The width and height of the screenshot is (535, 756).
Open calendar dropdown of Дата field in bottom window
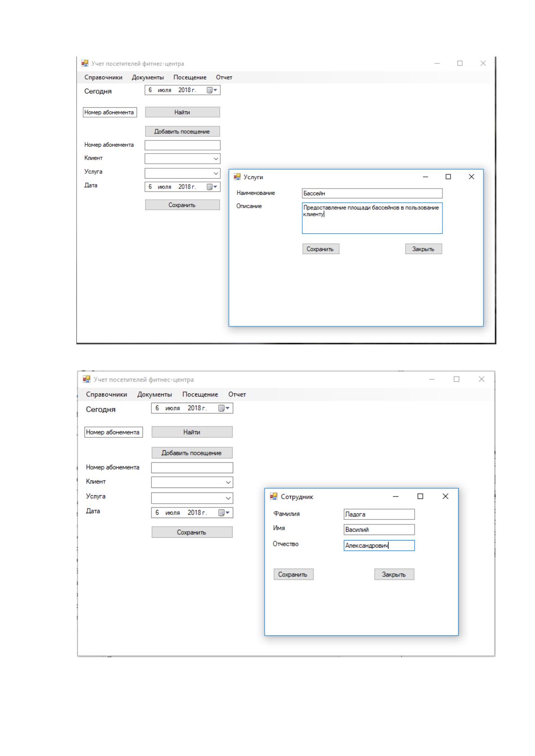[x=224, y=513]
